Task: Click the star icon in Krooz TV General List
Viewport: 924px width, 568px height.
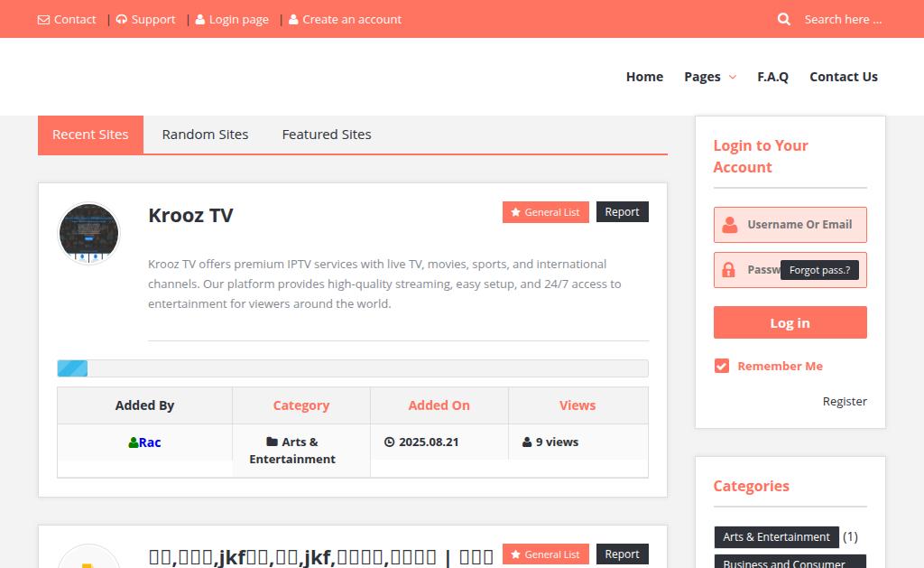Action: [515, 212]
